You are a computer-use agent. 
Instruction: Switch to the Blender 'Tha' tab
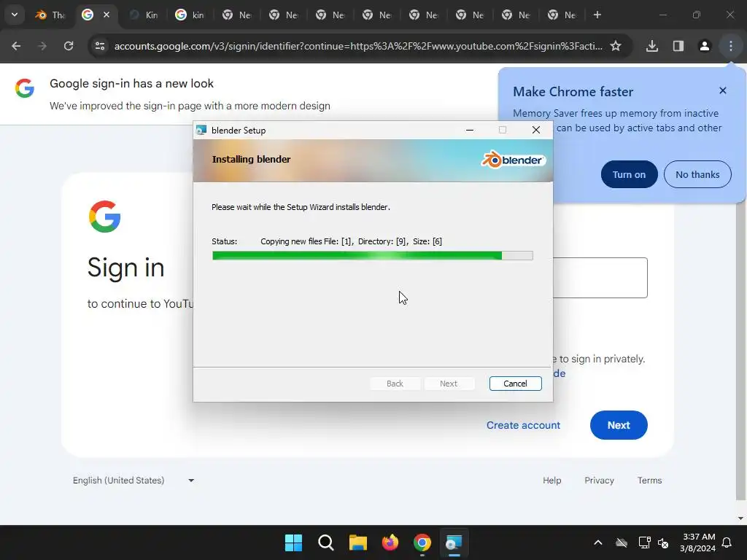click(50, 15)
